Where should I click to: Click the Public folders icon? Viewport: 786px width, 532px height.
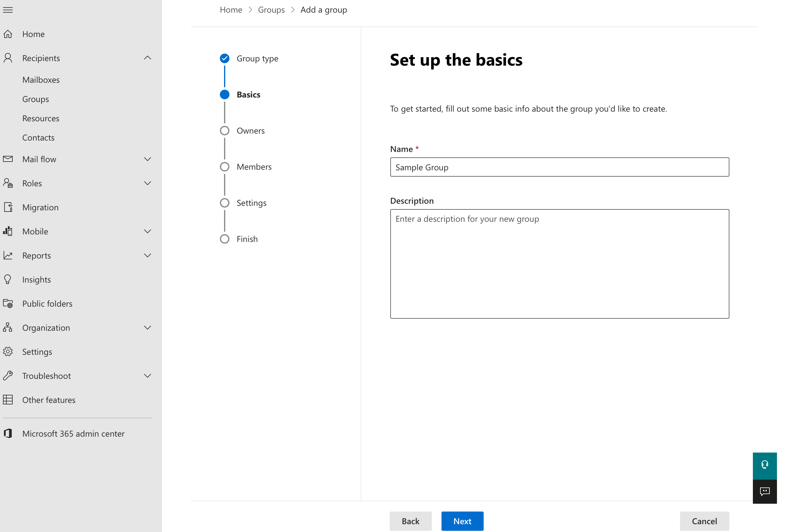pyautogui.click(x=8, y=304)
